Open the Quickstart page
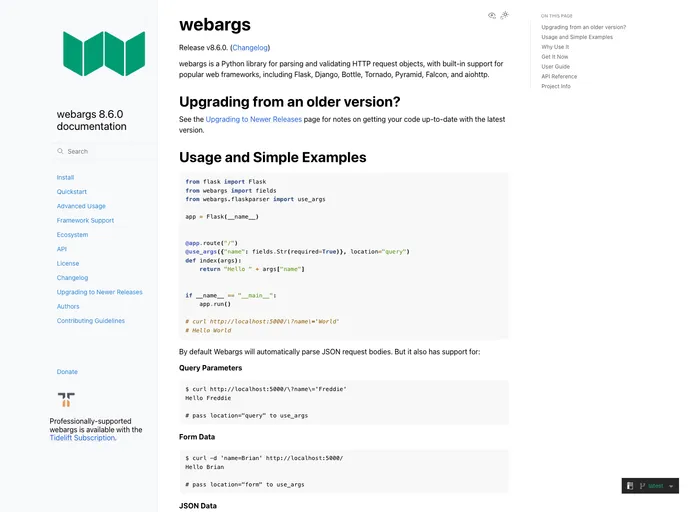 pyautogui.click(x=72, y=192)
